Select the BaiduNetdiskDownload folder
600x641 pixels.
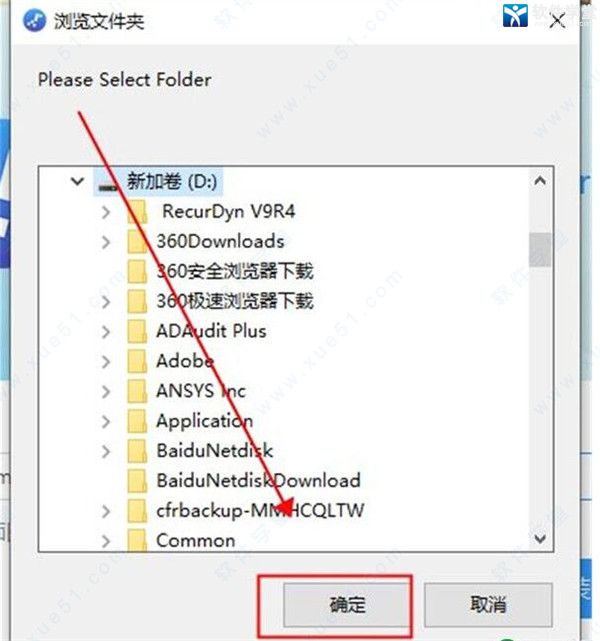pos(244,481)
